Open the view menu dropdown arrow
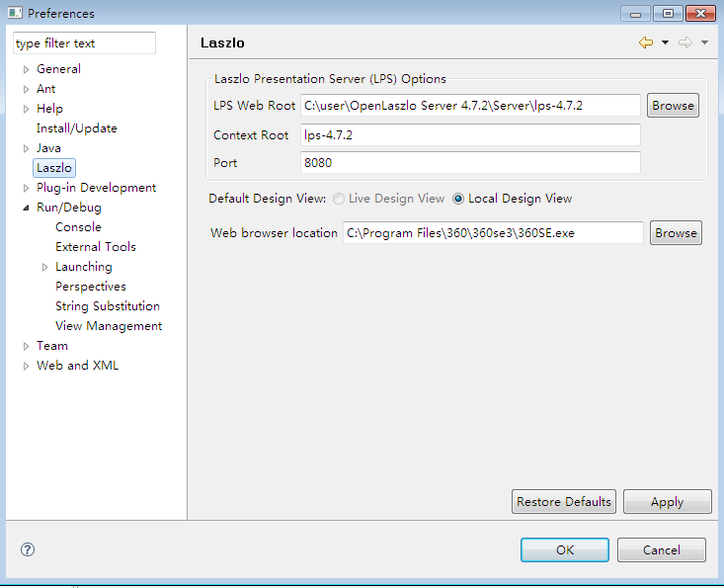724x588 pixels. (x=704, y=42)
